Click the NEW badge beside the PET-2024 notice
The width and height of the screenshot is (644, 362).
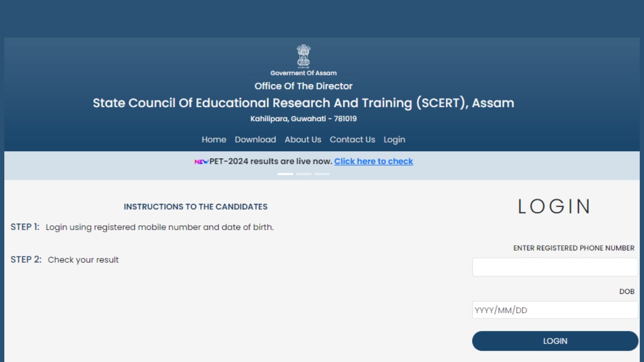coord(201,161)
